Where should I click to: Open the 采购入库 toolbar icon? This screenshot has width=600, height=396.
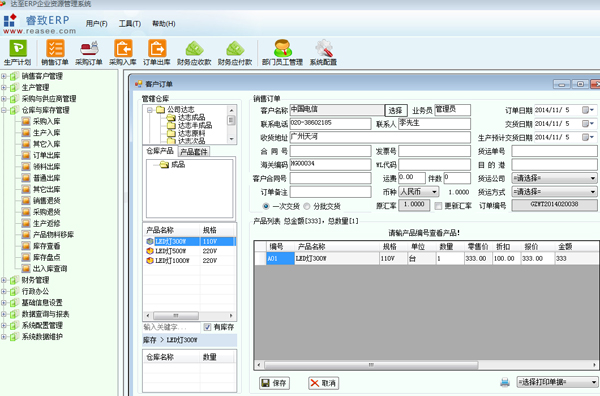point(123,52)
